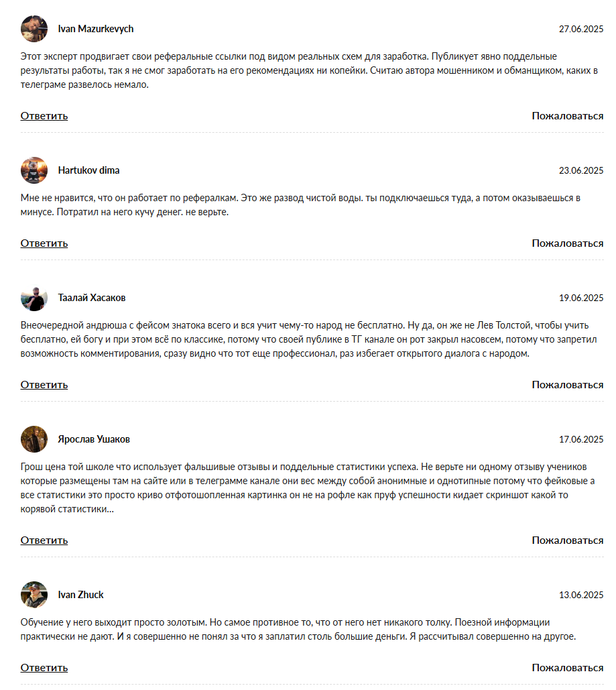The width and height of the screenshot is (616, 690).
Task: Click Ярослав Ушаков's avatar image
Action: coord(34,439)
